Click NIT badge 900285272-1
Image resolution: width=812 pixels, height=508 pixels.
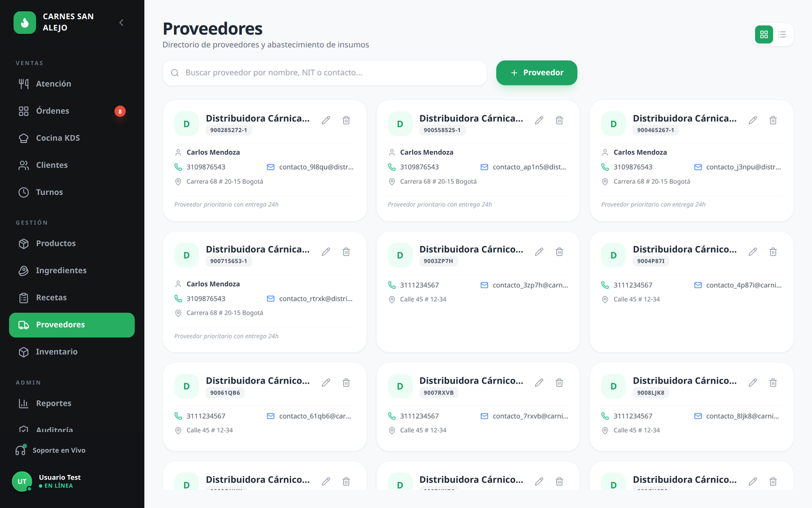[x=229, y=130]
